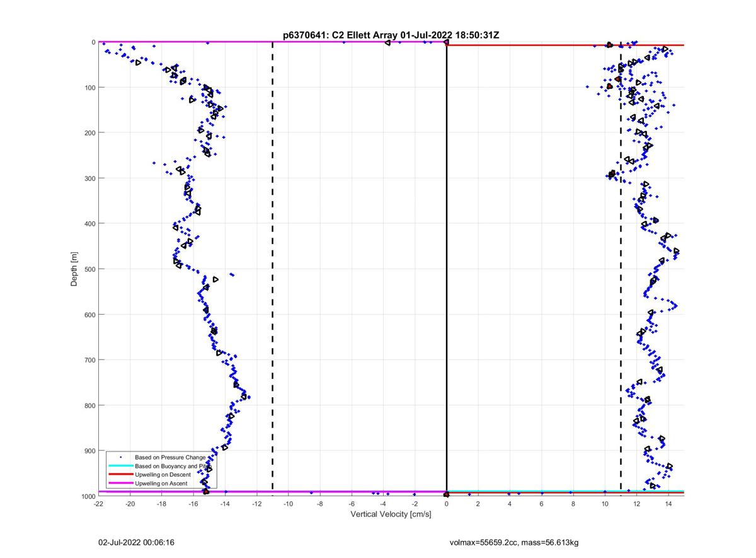This screenshot has height=558, width=756.
Task: Click velocity axis tick label '6'
Action: click(541, 504)
